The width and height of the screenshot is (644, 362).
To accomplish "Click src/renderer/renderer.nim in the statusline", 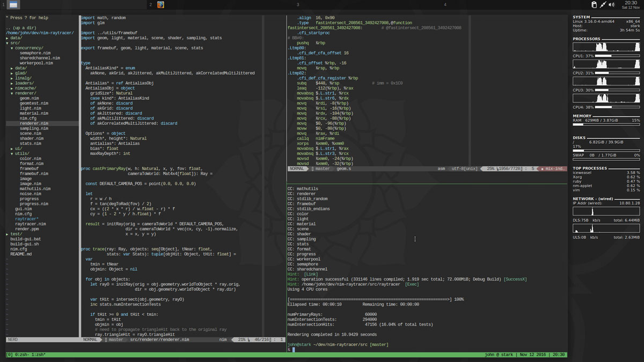I will coord(159,339).
